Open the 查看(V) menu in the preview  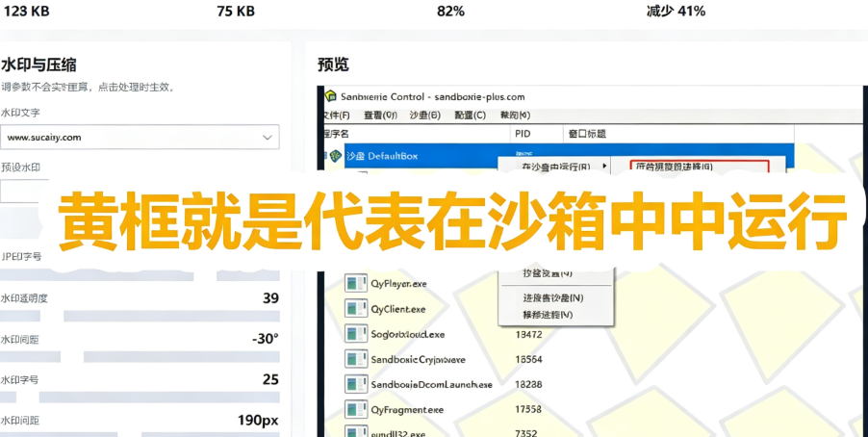(x=381, y=116)
